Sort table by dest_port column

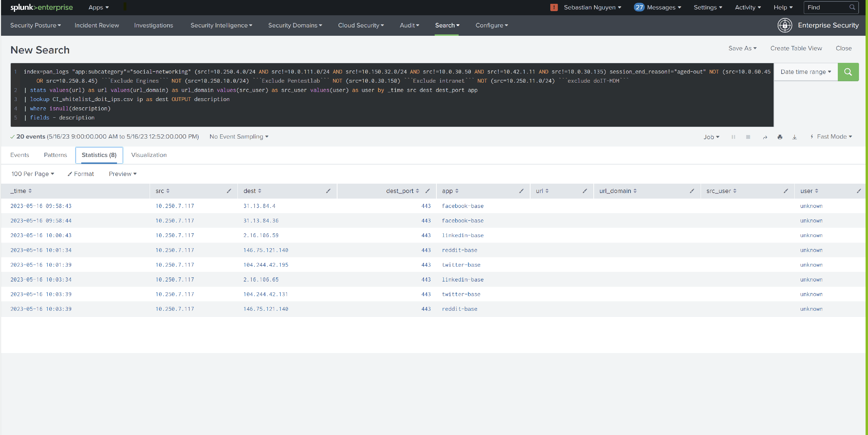[402, 191]
